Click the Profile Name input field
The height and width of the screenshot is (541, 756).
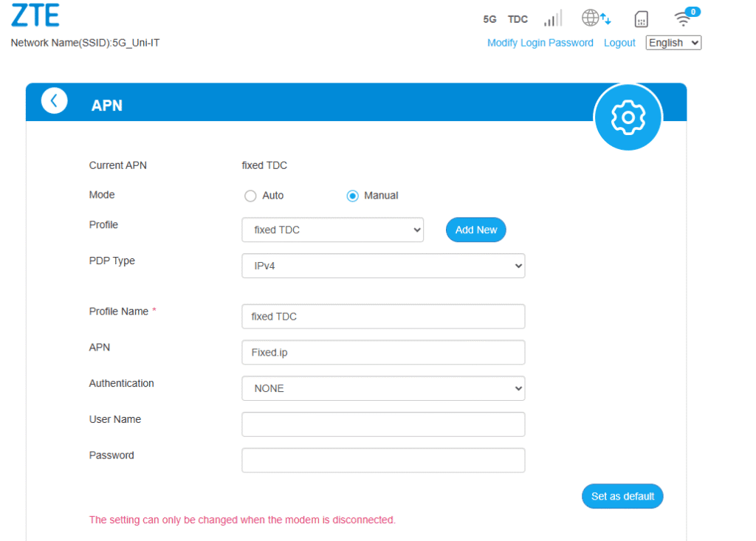(383, 317)
